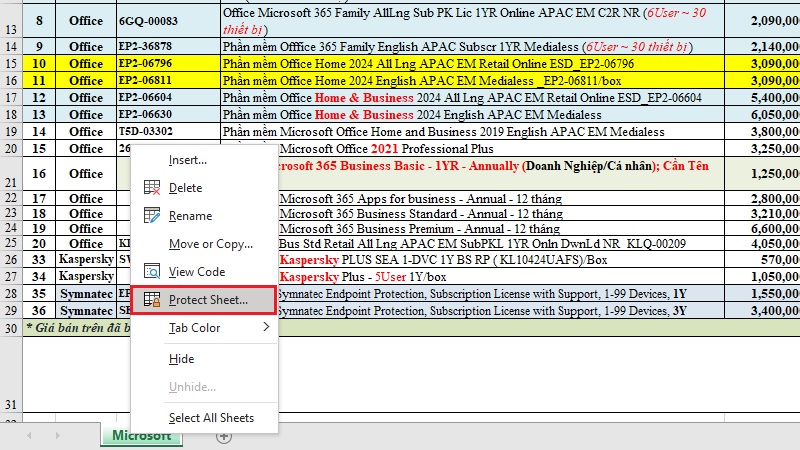Image resolution: width=800 pixels, height=450 pixels.
Task: Click Microsoft 365 Business Basic description cell
Action: pos(501,173)
